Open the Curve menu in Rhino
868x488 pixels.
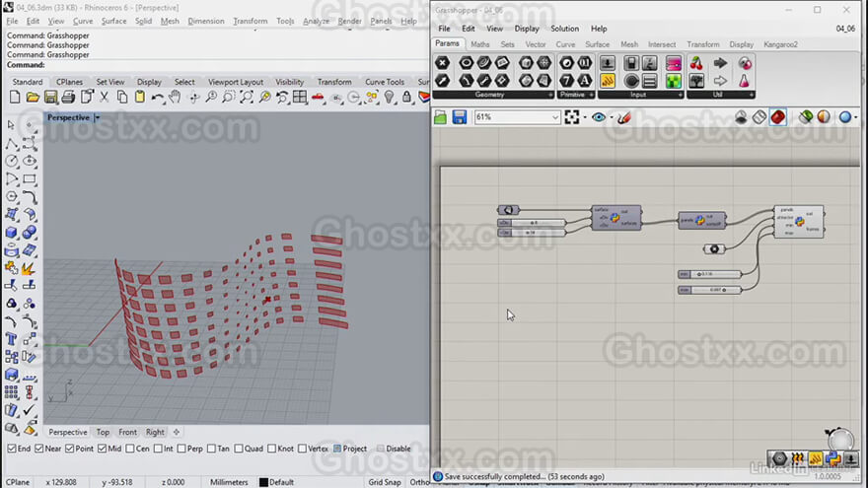[x=83, y=21]
